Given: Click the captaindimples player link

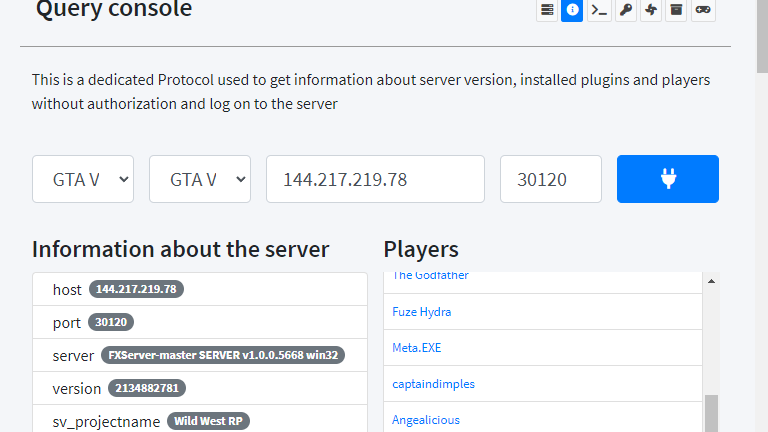Looking at the screenshot, I should coord(434,384).
